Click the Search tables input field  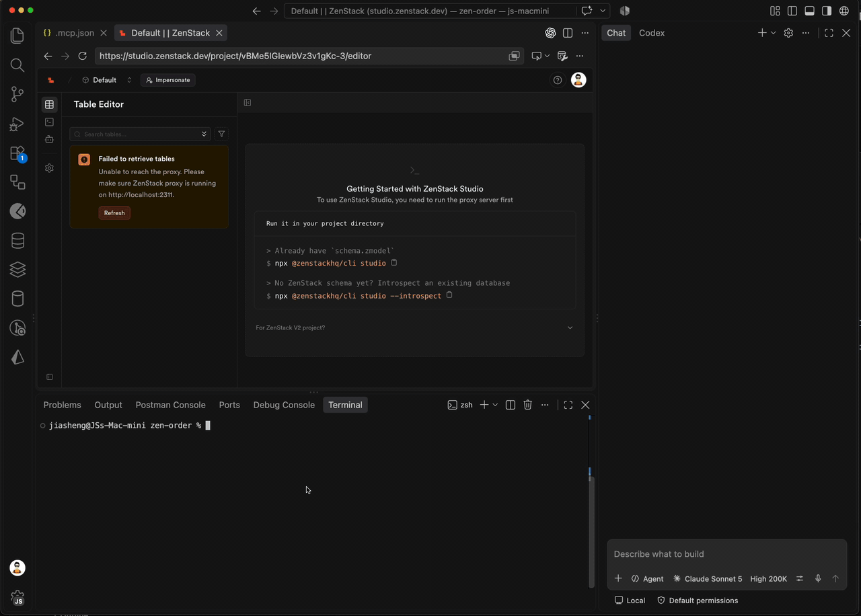pos(140,134)
